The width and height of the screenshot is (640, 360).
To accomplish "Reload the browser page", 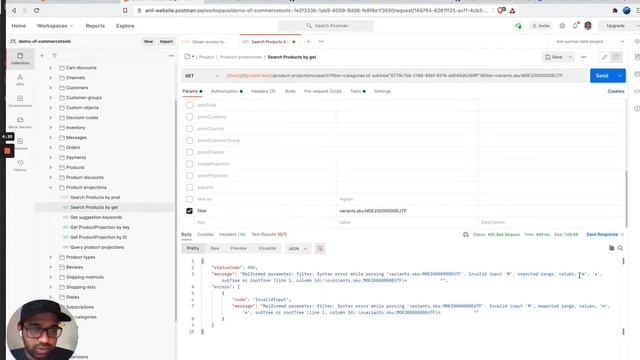I will coord(36,11).
